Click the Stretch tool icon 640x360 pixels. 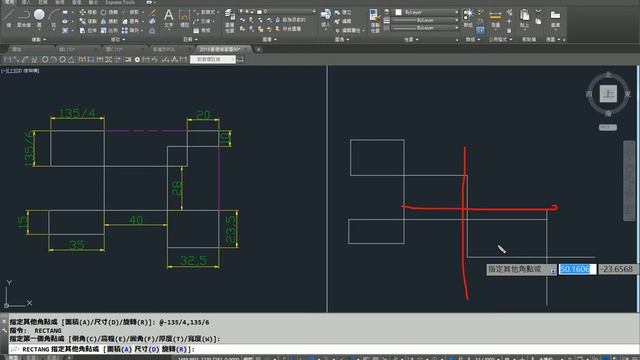point(83,30)
